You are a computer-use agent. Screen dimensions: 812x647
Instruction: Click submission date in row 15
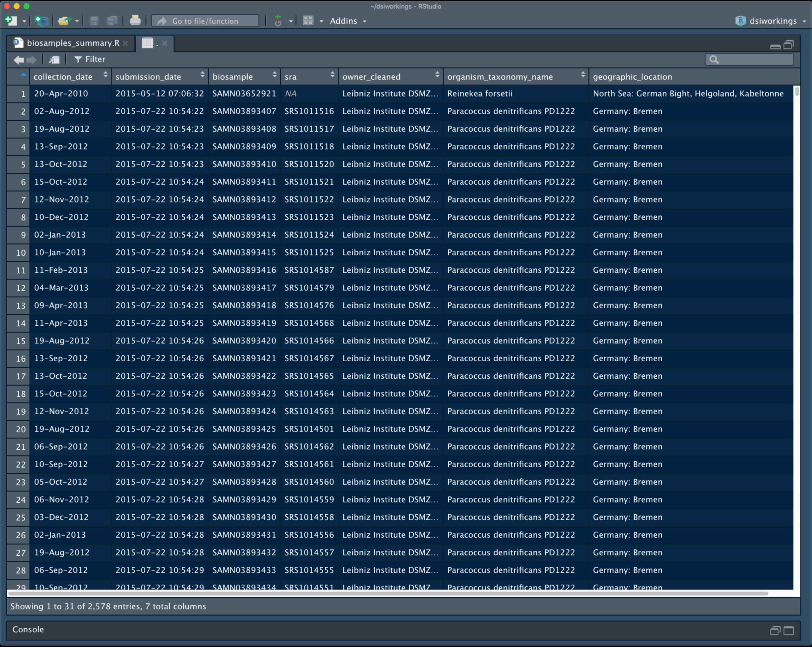(x=160, y=341)
